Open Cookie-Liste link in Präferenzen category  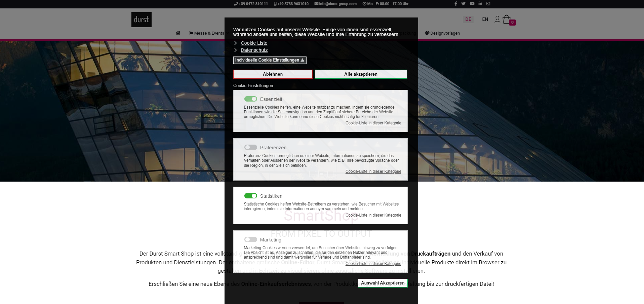pyautogui.click(x=373, y=172)
